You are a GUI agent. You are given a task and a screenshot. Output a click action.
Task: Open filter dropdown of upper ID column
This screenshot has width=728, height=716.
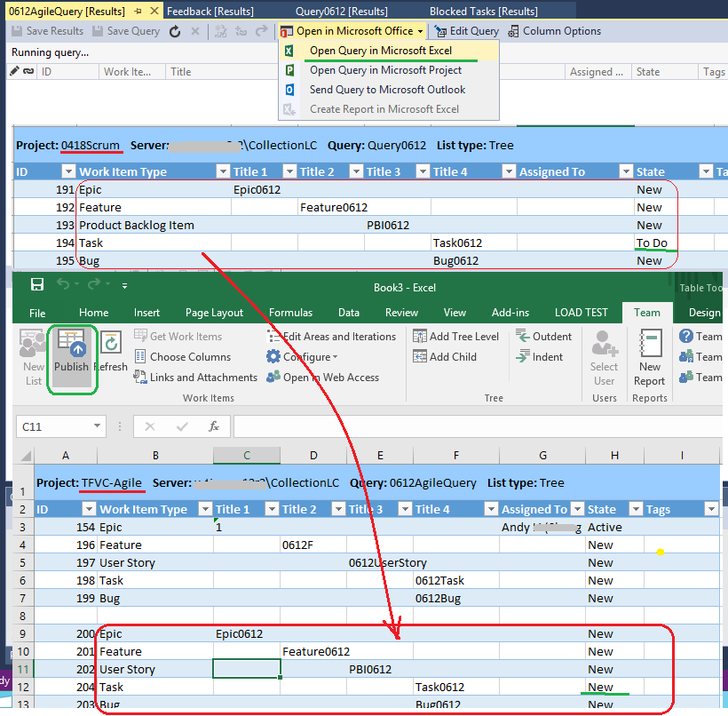click(x=68, y=172)
